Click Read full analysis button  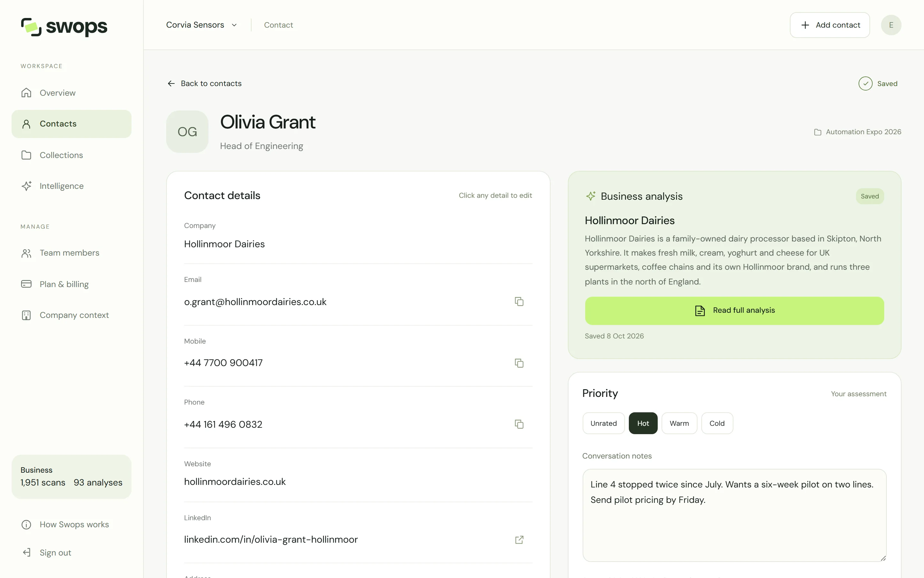tap(734, 311)
